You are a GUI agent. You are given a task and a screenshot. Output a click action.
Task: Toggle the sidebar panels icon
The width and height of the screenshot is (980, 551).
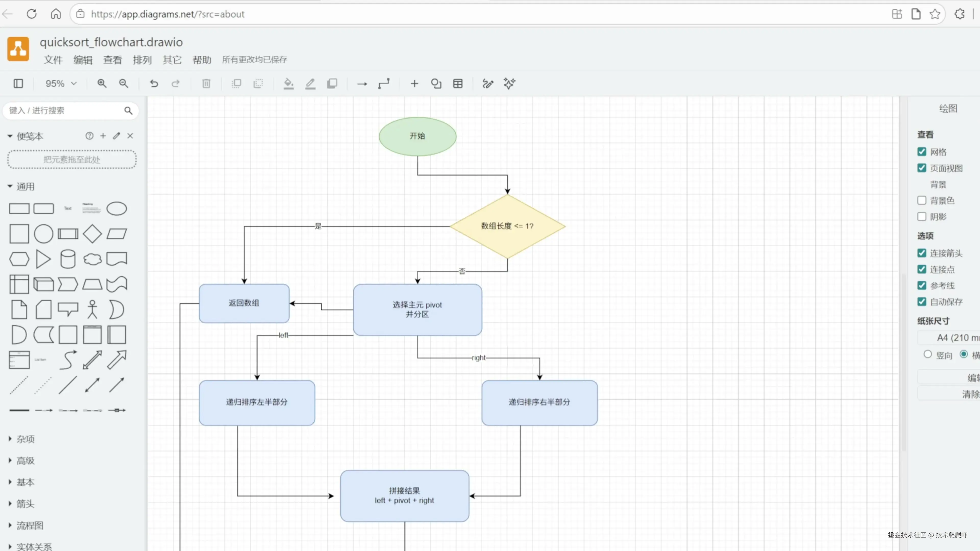pyautogui.click(x=18, y=83)
